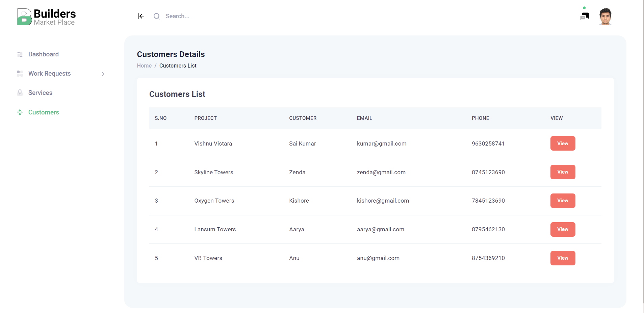
Task: Click the Home breadcrumb link
Action: pos(144,66)
